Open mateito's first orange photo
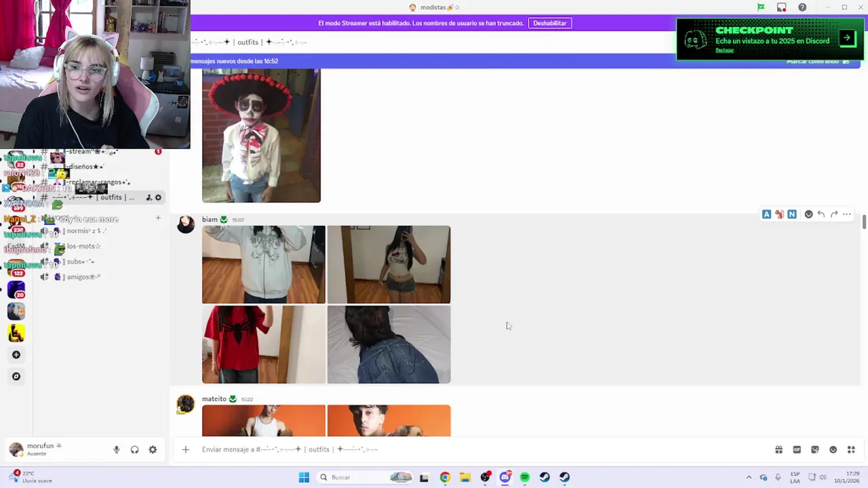Image resolution: width=868 pixels, height=488 pixels. [x=264, y=420]
